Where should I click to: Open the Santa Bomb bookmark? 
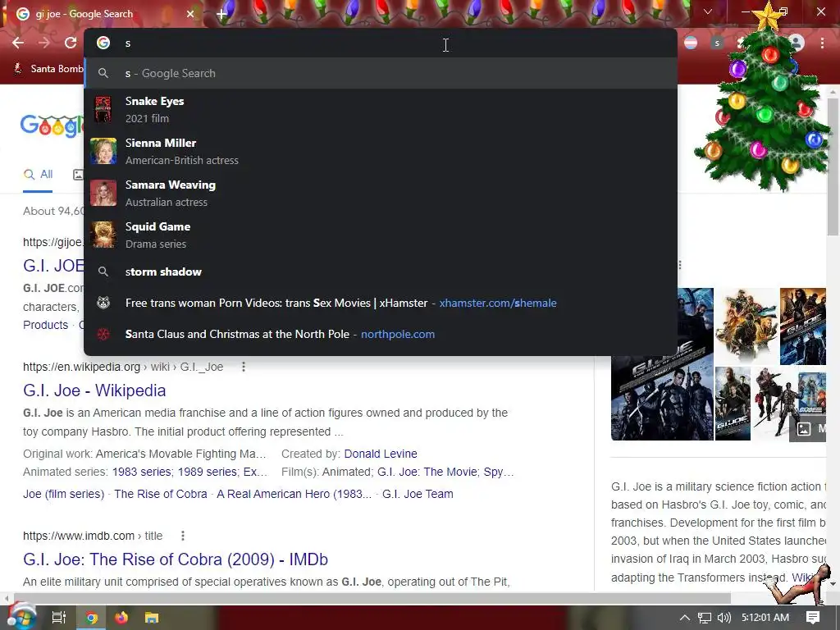tap(49, 69)
